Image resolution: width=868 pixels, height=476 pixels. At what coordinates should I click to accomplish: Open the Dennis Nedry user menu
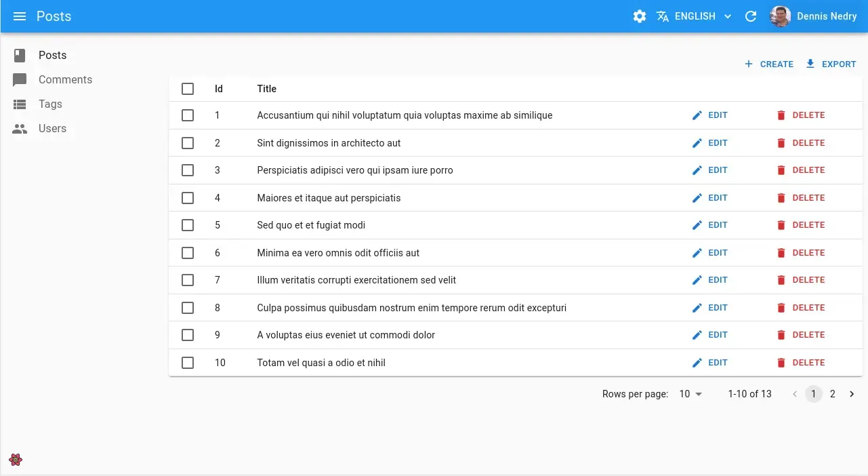(813, 16)
